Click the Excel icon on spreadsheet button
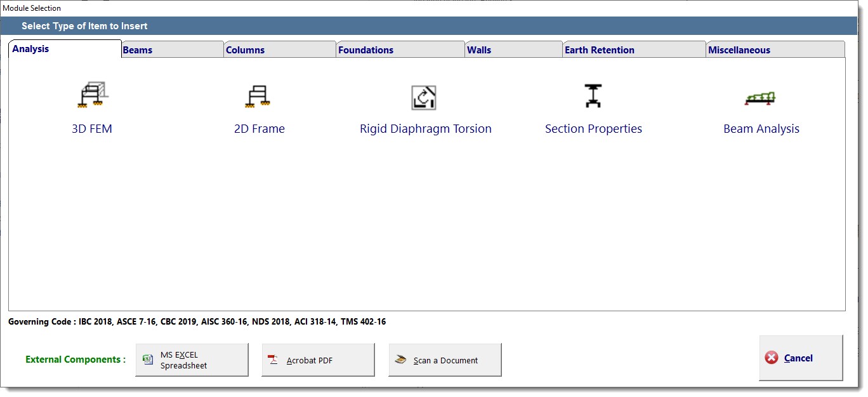This screenshot has width=868, height=397. click(148, 360)
